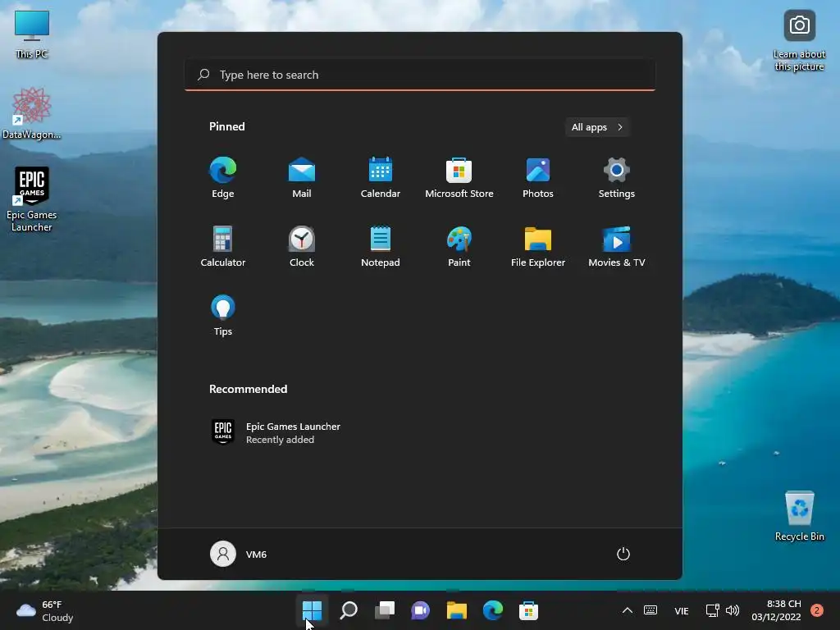Click the Power button in Start menu
840x630 pixels.
point(623,554)
